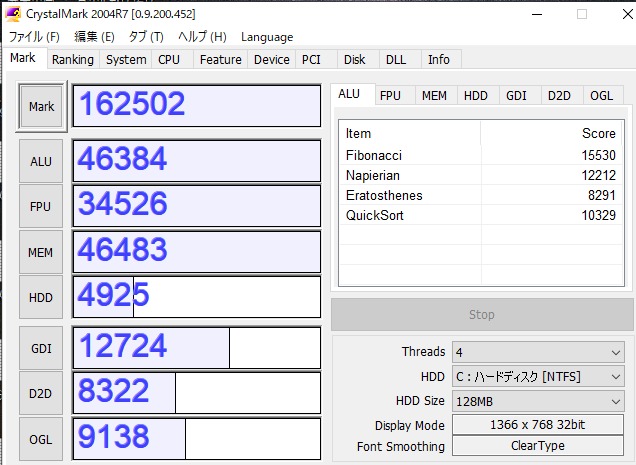The width and height of the screenshot is (636, 465).
Task: Switch to the Ranking tab
Action: pyautogui.click(x=73, y=60)
